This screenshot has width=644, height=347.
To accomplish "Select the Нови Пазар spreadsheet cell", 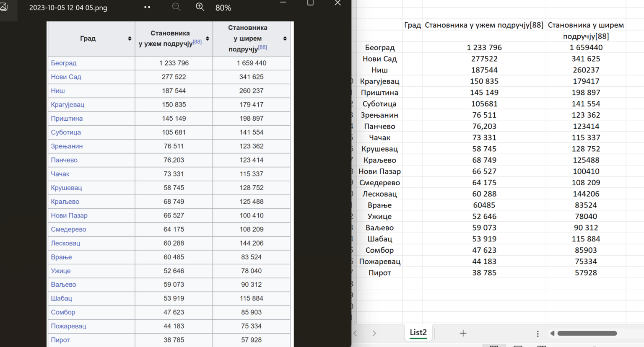I will [380, 171].
